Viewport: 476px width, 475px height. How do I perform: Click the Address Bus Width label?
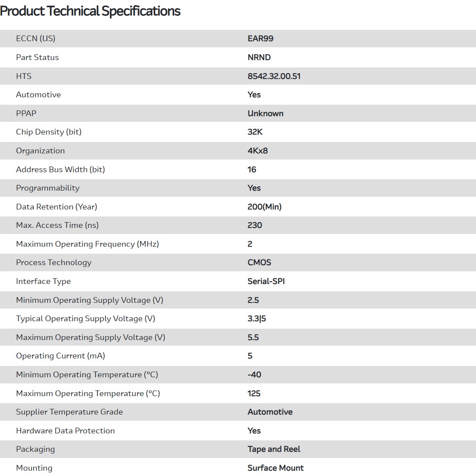(x=60, y=170)
